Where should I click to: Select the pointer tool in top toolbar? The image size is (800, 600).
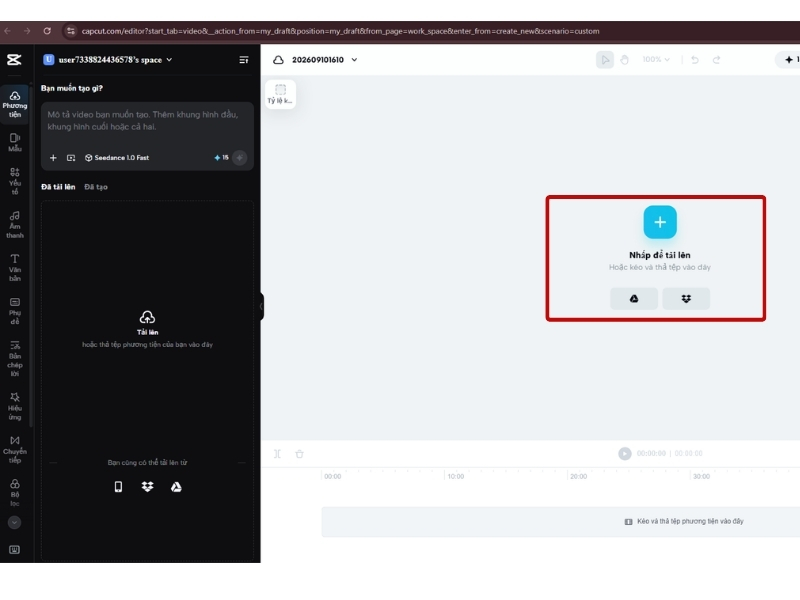[x=605, y=60]
